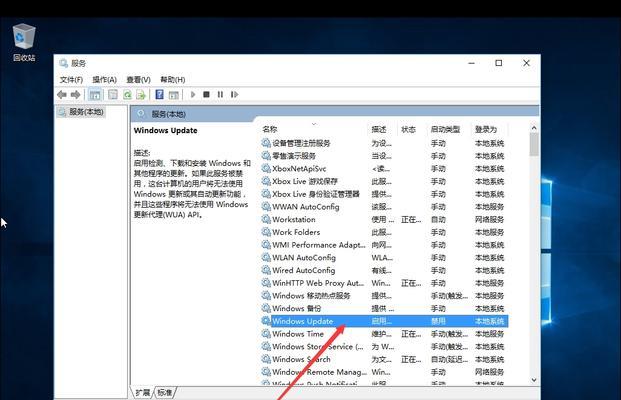This screenshot has width=621, height=400.
Task: Click gear icon of XboxNetApiSvc service
Action: point(266,168)
